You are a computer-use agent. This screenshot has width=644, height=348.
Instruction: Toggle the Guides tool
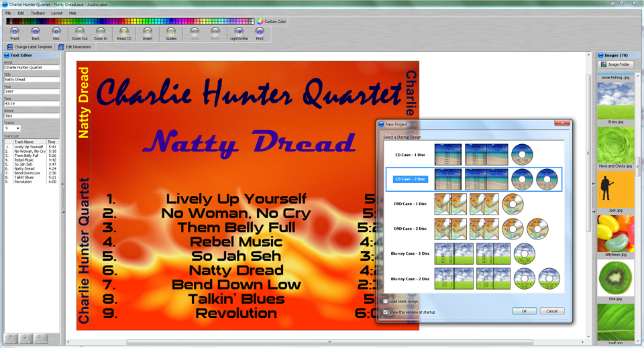point(171,34)
